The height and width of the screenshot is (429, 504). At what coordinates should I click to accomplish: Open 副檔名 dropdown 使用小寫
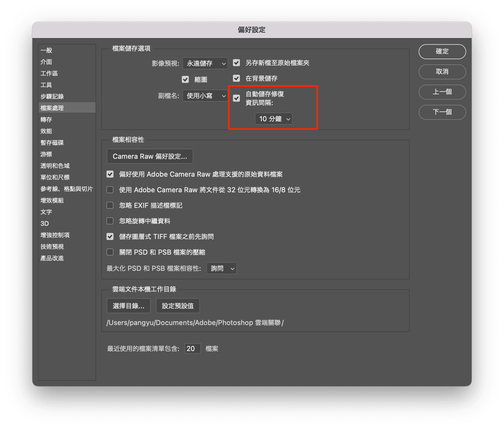point(205,96)
